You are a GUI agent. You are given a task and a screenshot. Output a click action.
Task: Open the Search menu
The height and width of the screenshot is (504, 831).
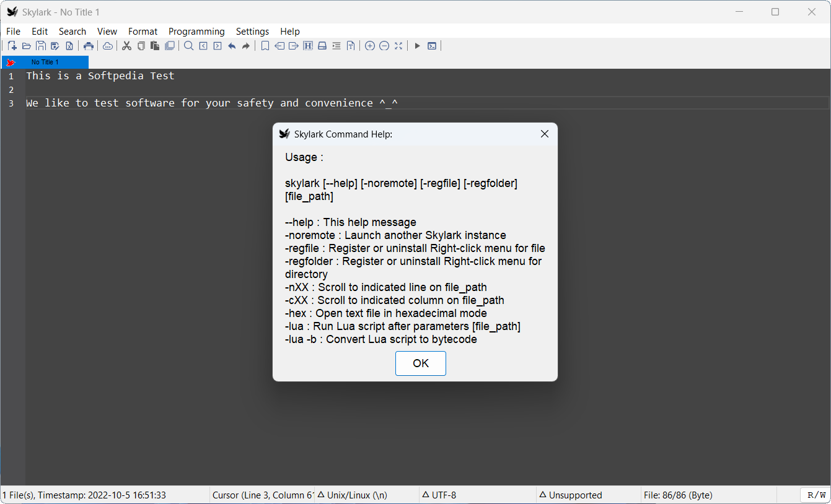[73, 32]
